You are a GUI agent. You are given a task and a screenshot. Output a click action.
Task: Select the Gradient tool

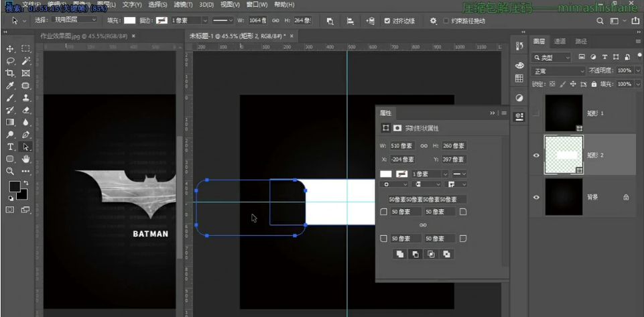click(10, 123)
